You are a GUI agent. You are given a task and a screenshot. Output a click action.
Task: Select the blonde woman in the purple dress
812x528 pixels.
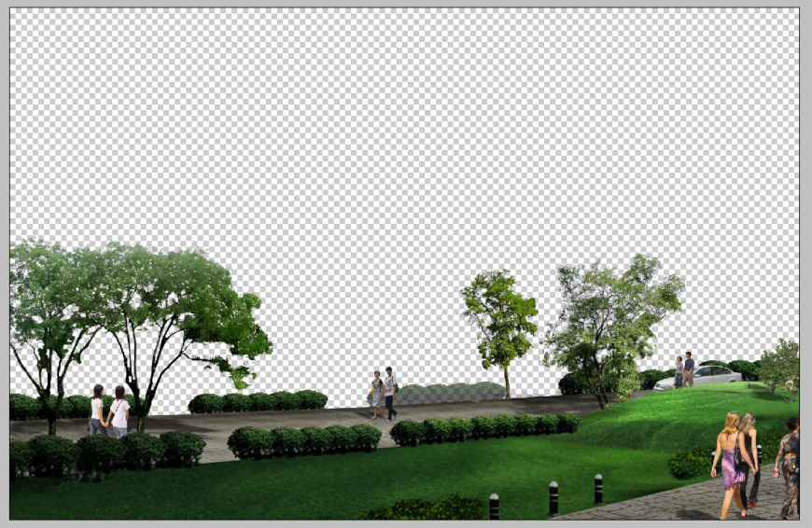click(x=731, y=465)
